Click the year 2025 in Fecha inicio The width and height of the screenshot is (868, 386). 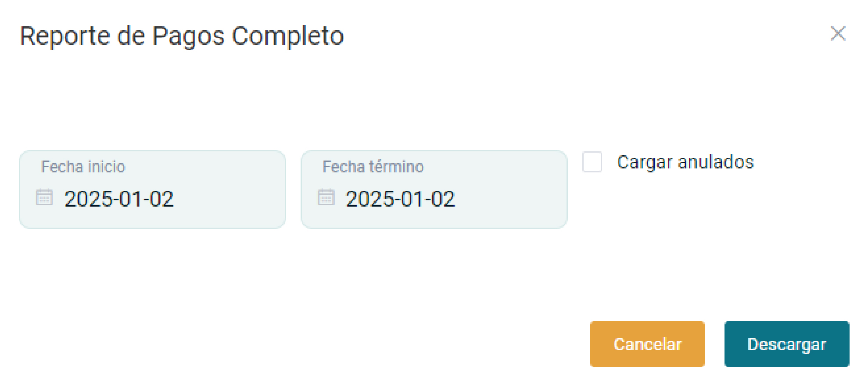point(89,199)
